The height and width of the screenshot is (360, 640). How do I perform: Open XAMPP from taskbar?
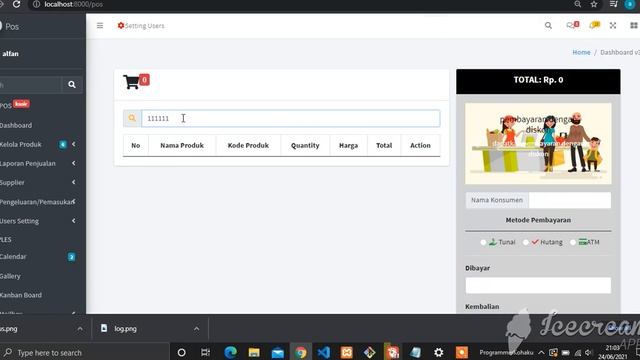tap(347, 352)
